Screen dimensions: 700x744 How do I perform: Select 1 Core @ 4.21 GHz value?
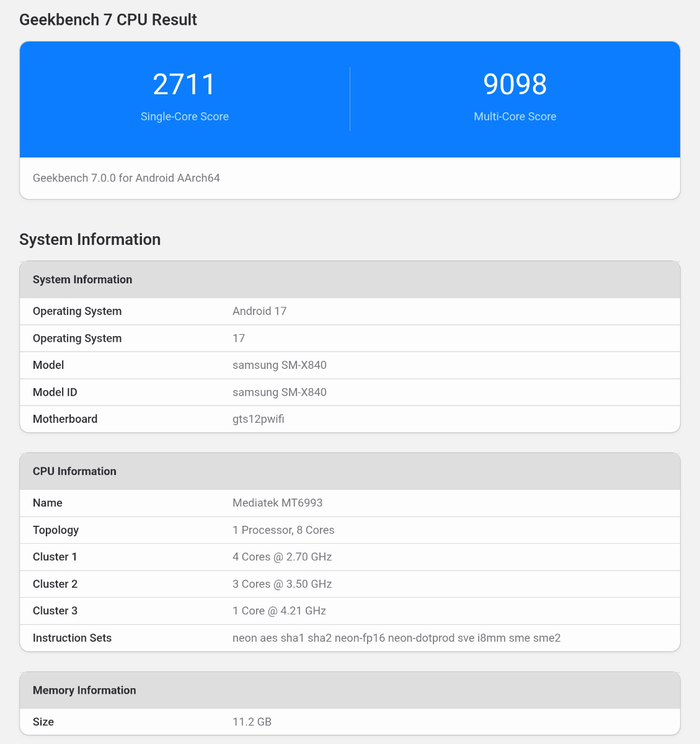[x=279, y=611]
